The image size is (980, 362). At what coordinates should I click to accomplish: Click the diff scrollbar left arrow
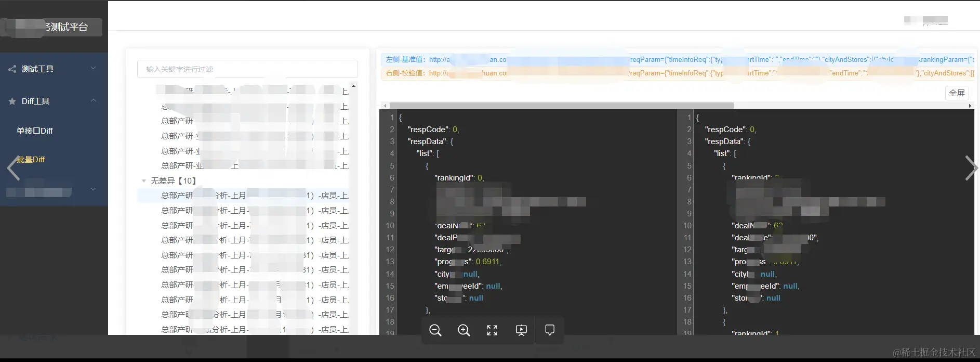[x=385, y=106]
